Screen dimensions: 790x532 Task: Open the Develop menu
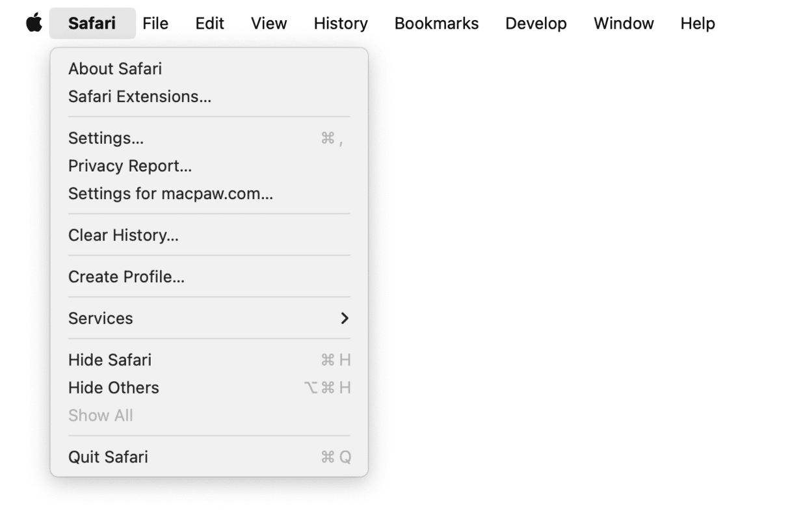536,23
